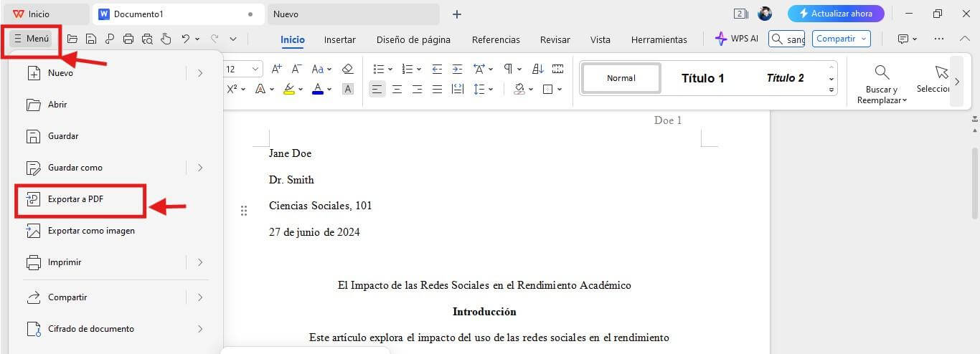
Task: Select justify text alignment
Action: point(437,90)
